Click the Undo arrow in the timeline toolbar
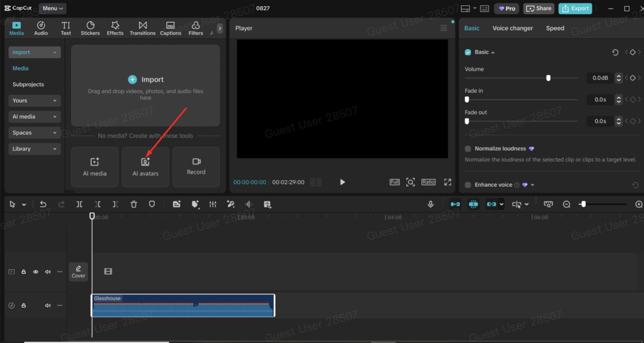This screenshot has width=644, height=343. click(x=43, y=204)
